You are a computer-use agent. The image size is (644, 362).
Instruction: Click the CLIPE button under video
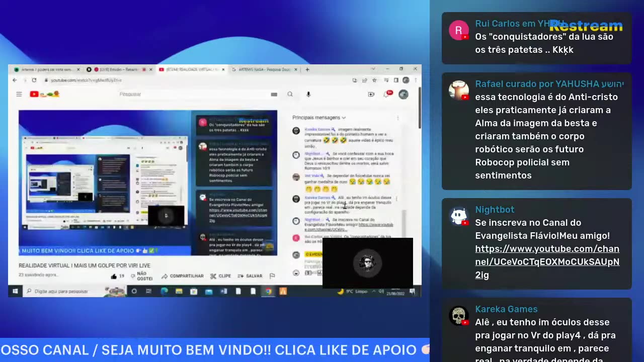click(x=220, y=276)
